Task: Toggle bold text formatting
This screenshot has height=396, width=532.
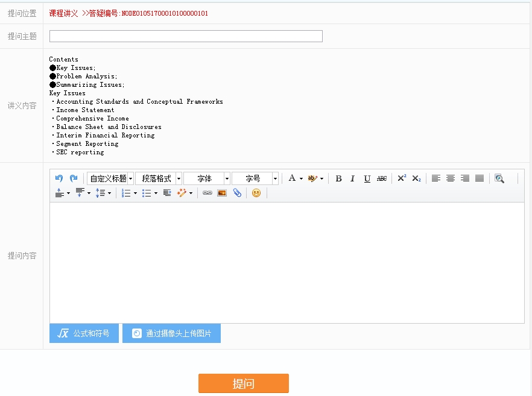Action: click(338, 178)
